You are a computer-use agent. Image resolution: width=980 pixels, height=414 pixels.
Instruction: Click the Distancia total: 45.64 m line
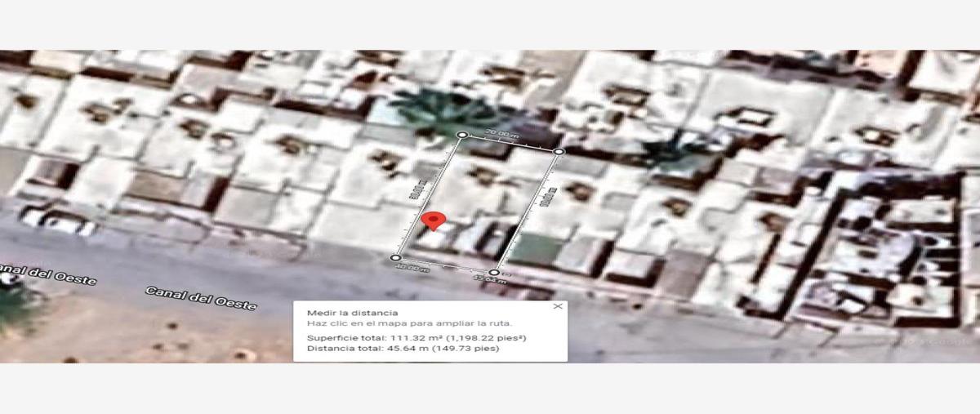403,349
